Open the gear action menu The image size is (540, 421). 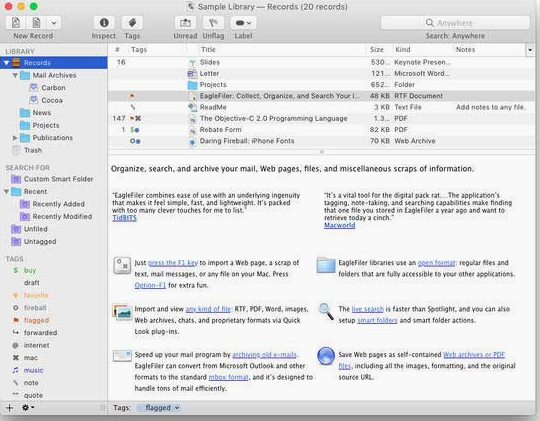click(x=28, y=408)
